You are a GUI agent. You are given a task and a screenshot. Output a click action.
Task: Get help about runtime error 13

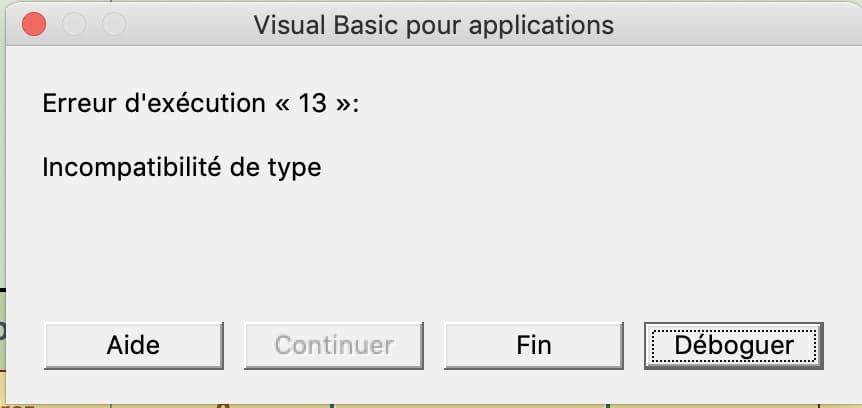[133, 345]
